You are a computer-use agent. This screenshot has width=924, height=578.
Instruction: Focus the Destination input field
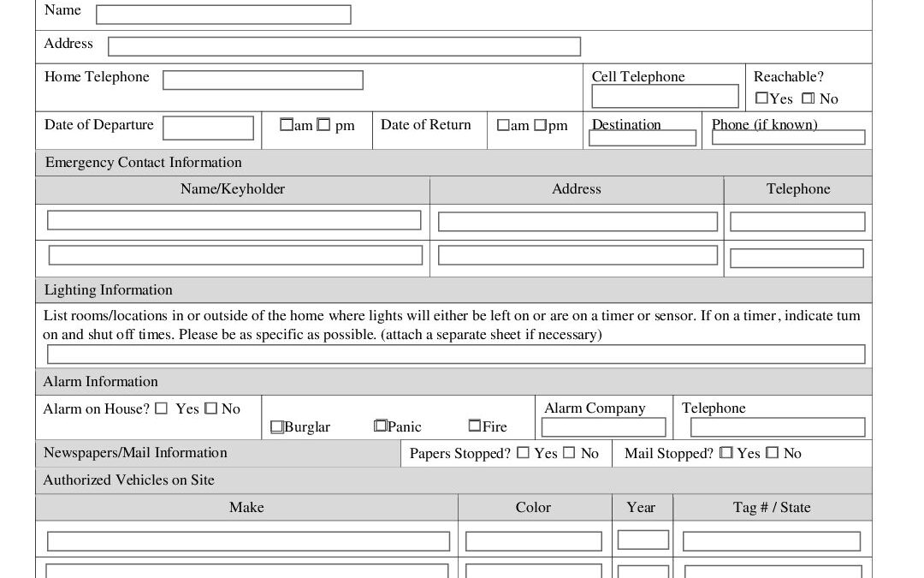(x=643, y=138)
